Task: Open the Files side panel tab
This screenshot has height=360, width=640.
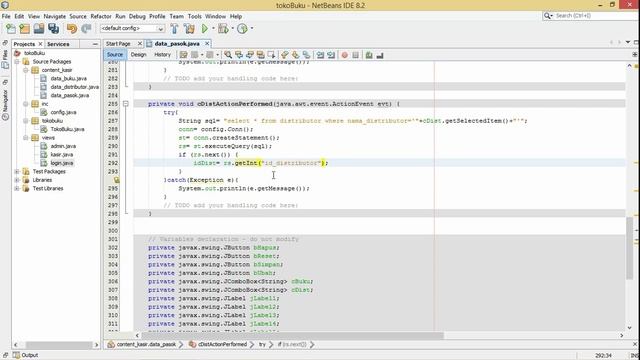Action: pyautogui.click(x=5, y=60)
